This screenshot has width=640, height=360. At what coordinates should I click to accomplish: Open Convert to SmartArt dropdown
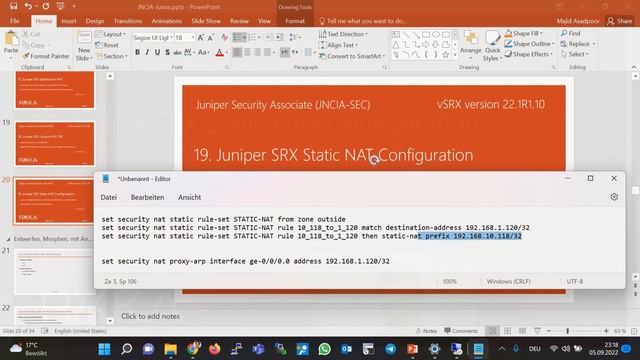(x=352, y=56)
